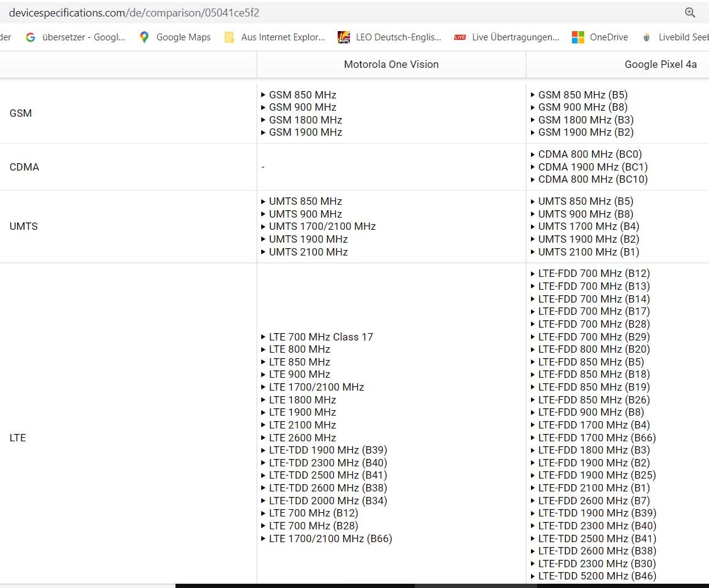This screenshot has width=709, height=588.
Task: Click "GSM 1800 MHz (B3)" entry
Action: pos(586,120)
